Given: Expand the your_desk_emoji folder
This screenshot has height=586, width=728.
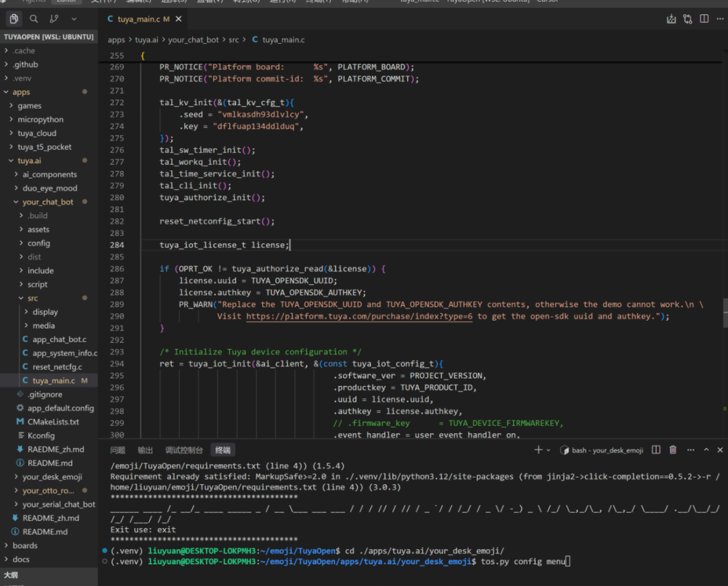Looking at the screenshot, I should pyautogui.click(x=52, y=476).
